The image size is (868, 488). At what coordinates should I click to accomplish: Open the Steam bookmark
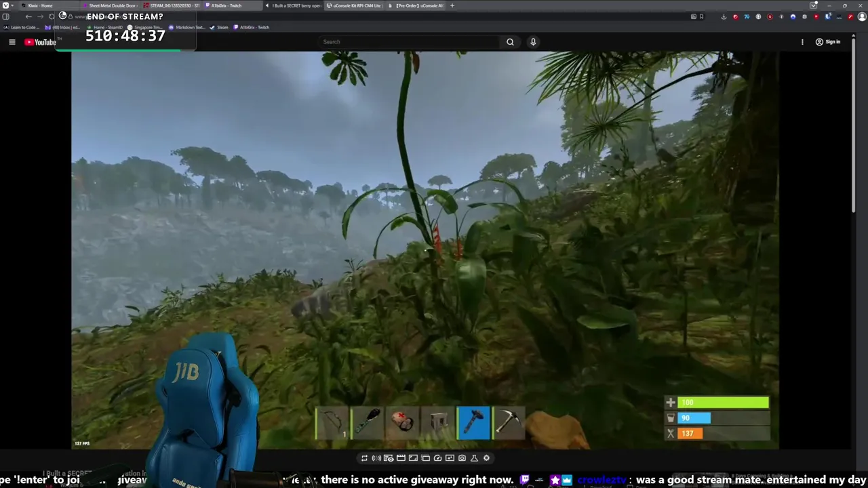tap(219, 27)
